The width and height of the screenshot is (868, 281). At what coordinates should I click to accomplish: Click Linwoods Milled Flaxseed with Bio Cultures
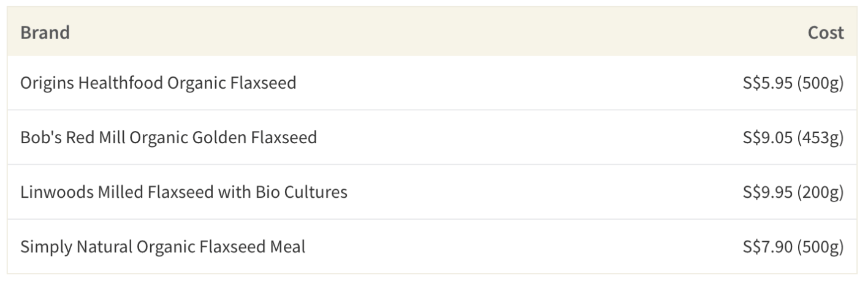coord(184,192)
